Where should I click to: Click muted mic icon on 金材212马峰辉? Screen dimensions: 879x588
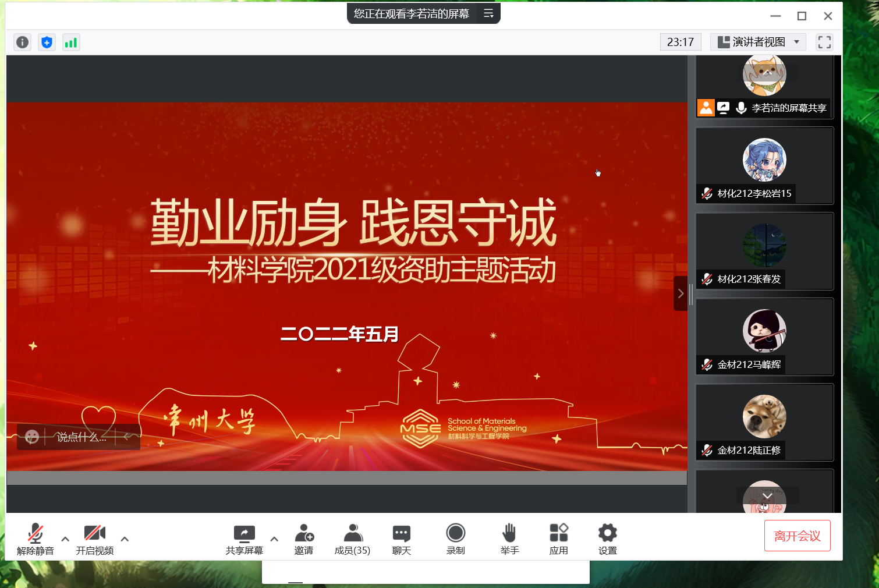pos(707,364)
